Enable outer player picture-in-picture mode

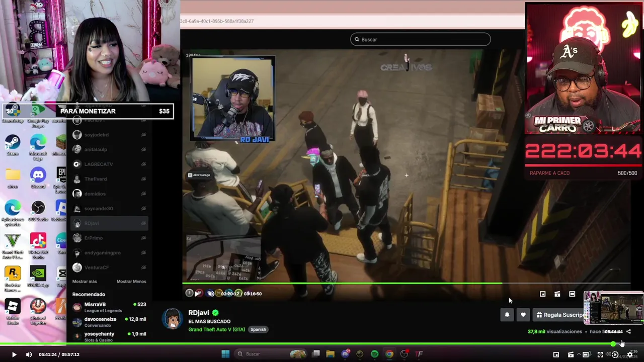(556, 354)
